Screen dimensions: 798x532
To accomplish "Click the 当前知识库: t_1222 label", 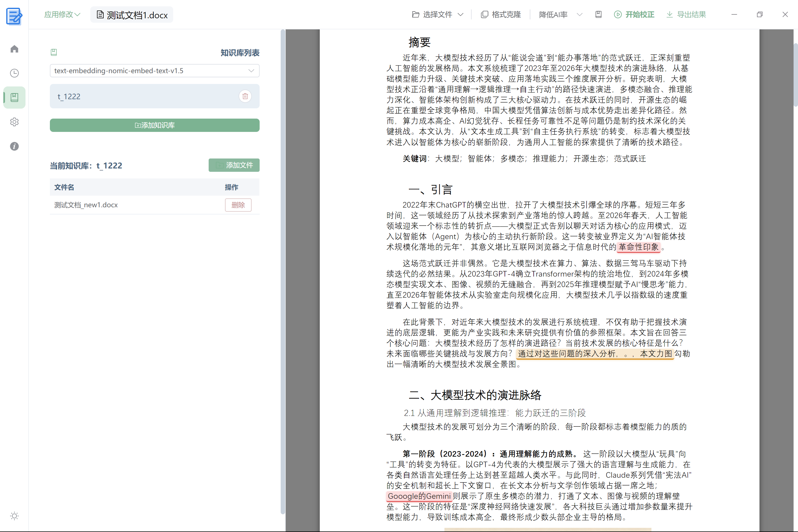I will pyautogui.click(x=86, y=166).
